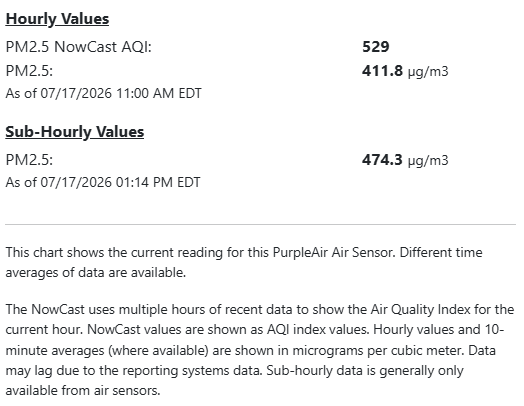This screenshot has height=406, width=524.
Task: Click the Hourly Values heading
Action: (57, 19)
